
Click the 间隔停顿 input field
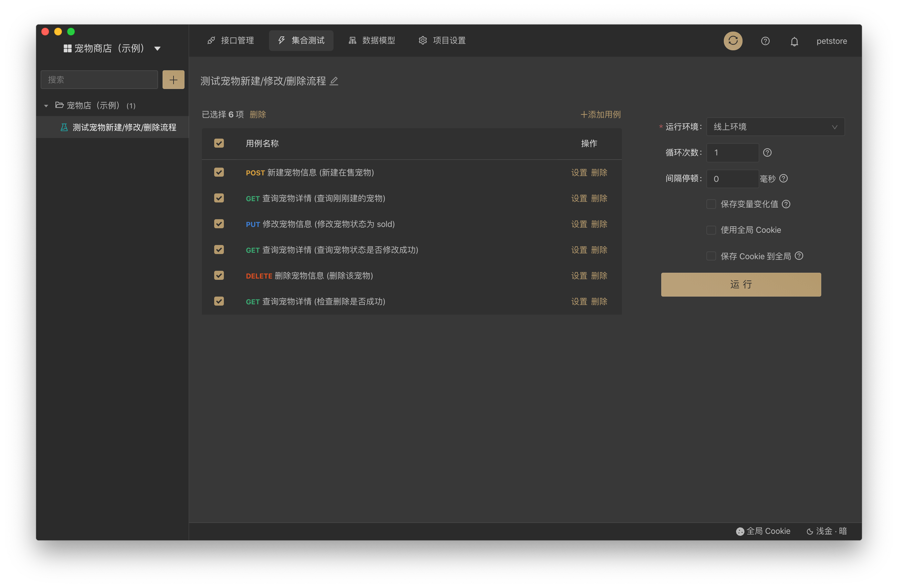coord(732,179)
